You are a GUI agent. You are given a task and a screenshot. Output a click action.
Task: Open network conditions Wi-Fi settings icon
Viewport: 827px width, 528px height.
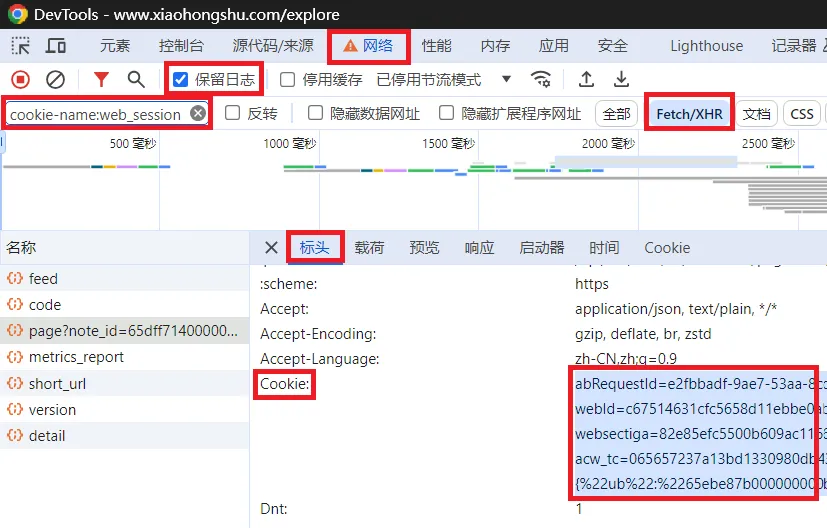click(x=541, y=80)
